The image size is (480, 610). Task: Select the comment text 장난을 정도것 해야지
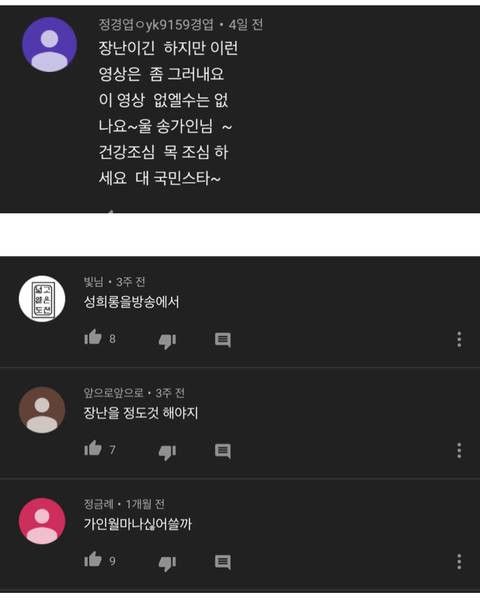[x=141, y=413]
